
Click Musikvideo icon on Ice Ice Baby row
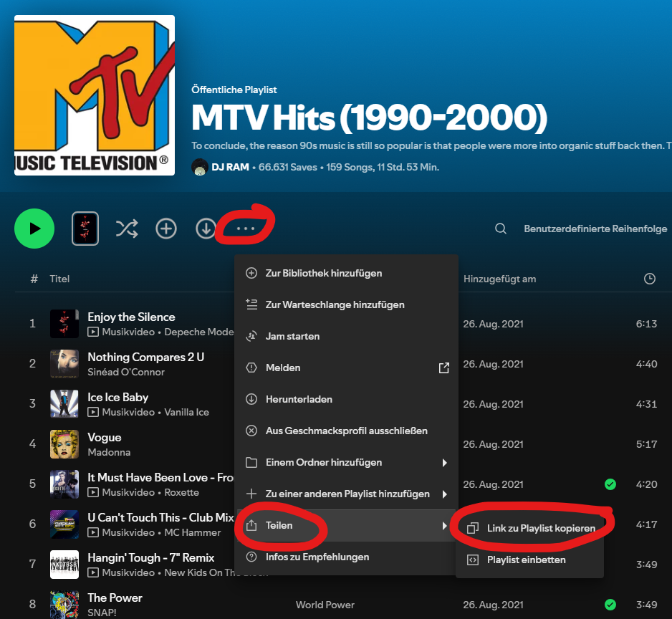click(93, 412)
